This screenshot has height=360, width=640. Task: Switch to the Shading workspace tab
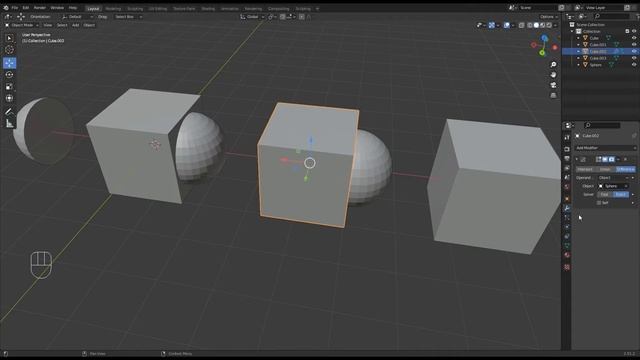click(208, 9)
